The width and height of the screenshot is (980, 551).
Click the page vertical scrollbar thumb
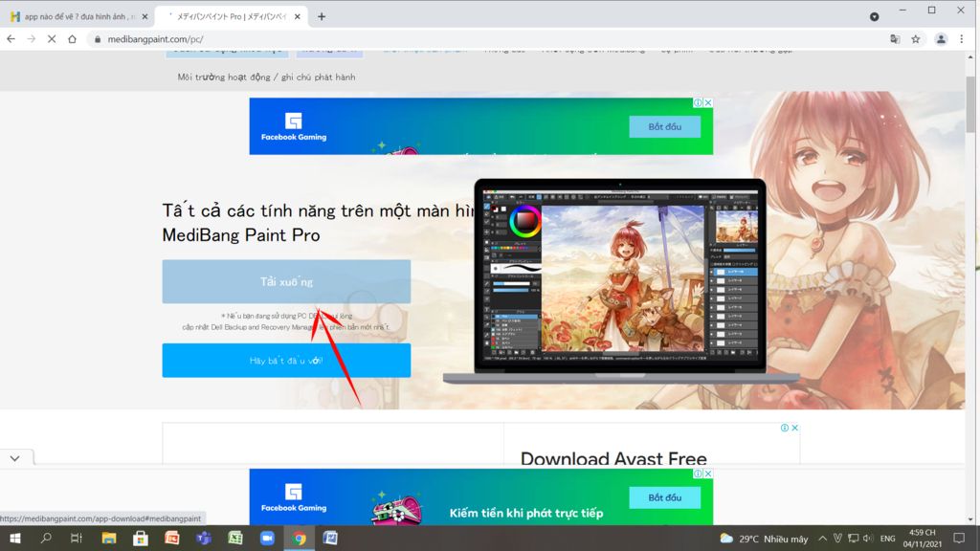coord(970,103)
